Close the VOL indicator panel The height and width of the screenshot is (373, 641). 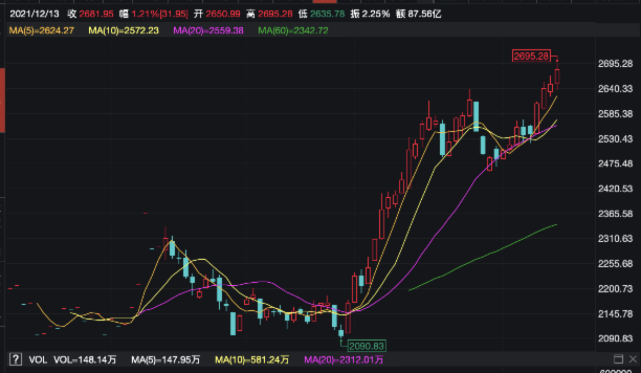[x=633, y=359]
